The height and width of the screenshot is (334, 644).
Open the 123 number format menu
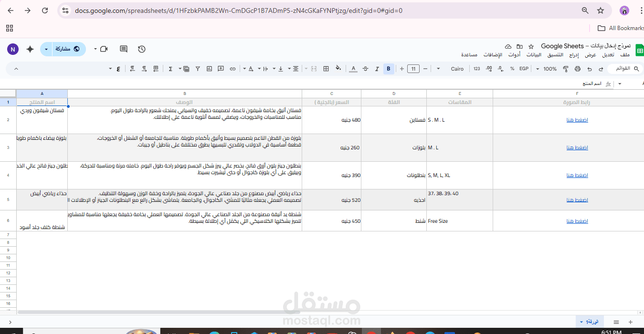(x=477, y=69)
